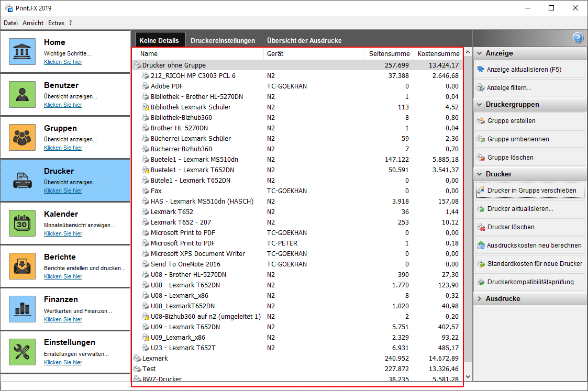Collapse the Druckergruppen section
This screenshot has width=588, height=391.
[x=479, y=105]
